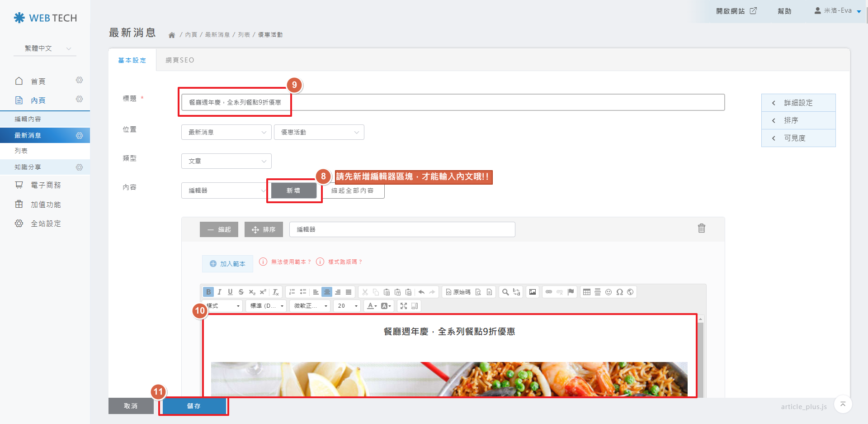Insert a special character (omega icon)
This screenshot has width=868, height=424.
coord(619,292)
